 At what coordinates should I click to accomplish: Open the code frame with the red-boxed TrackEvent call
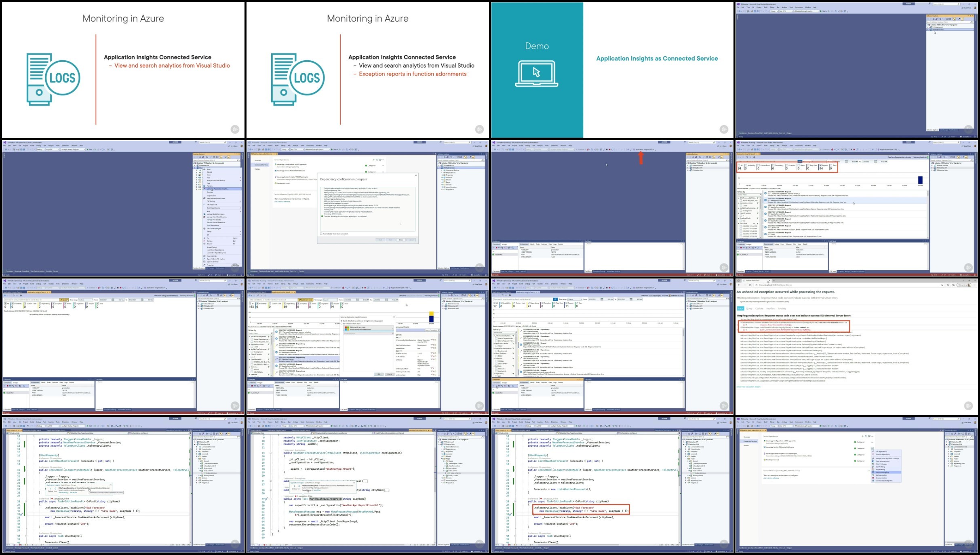pos(612,485)
